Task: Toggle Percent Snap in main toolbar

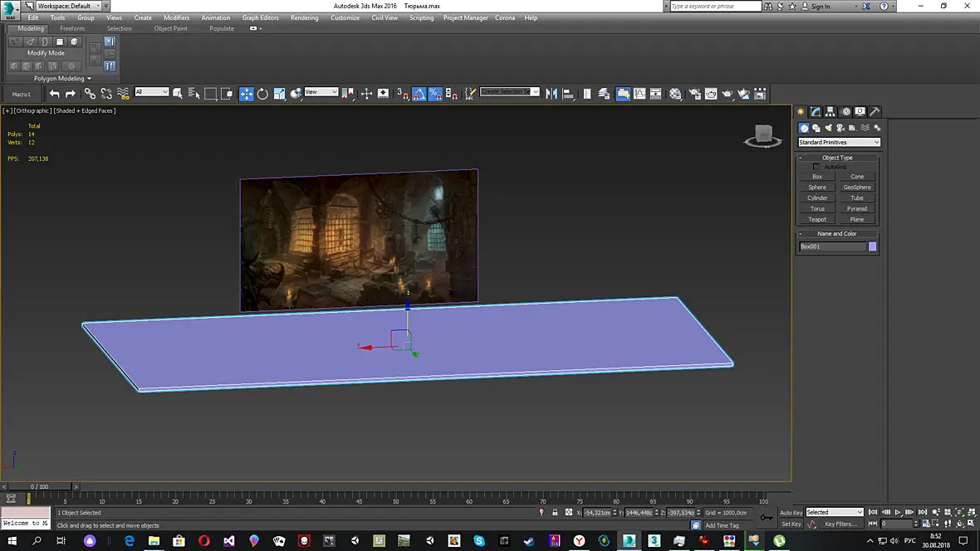Action: pos(435,94)
